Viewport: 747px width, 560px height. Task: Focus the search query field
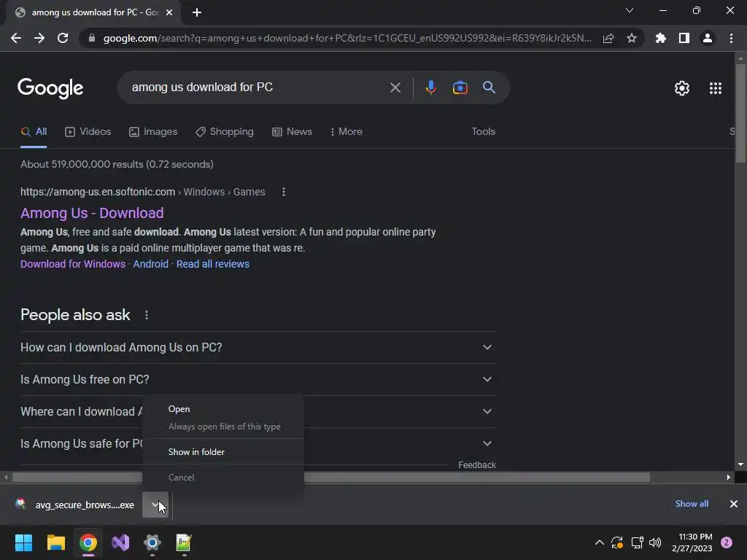(258, 87)
